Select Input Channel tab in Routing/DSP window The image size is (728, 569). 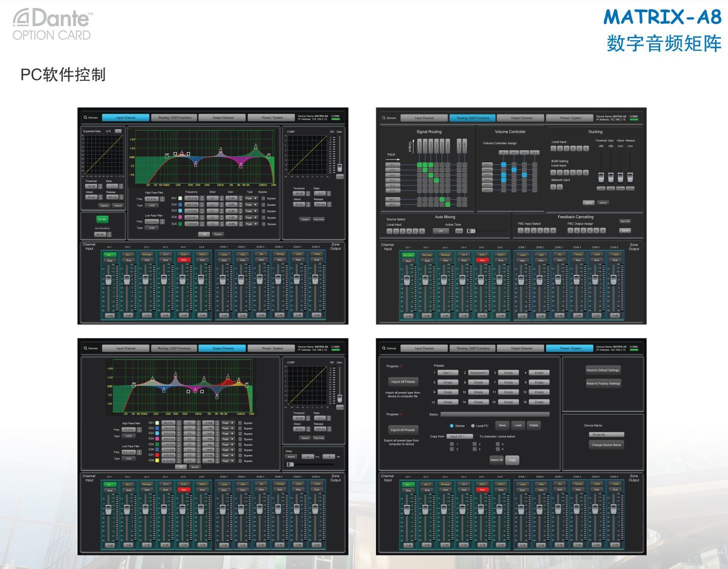pyautogui.click(x=424, y=118)
